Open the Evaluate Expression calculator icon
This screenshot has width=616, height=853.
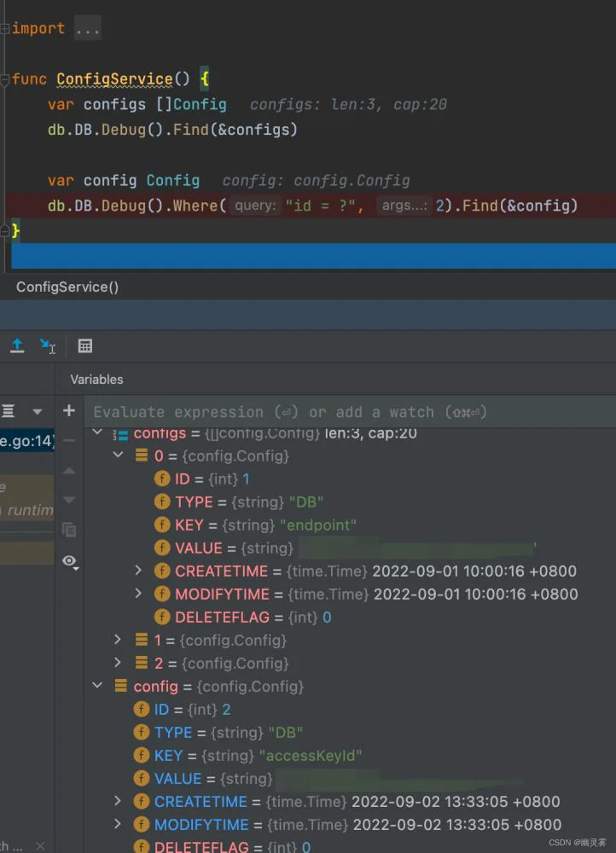pos(84,346)
